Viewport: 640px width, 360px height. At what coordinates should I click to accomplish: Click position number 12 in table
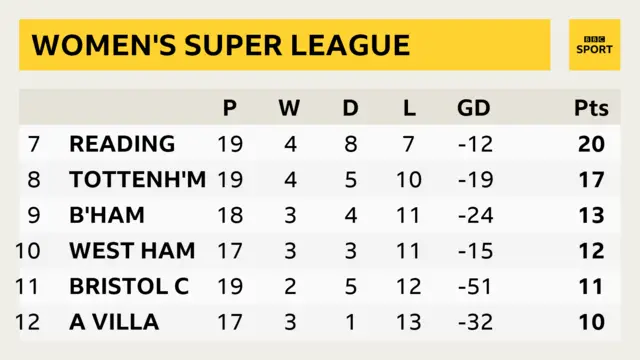point(28,322)
